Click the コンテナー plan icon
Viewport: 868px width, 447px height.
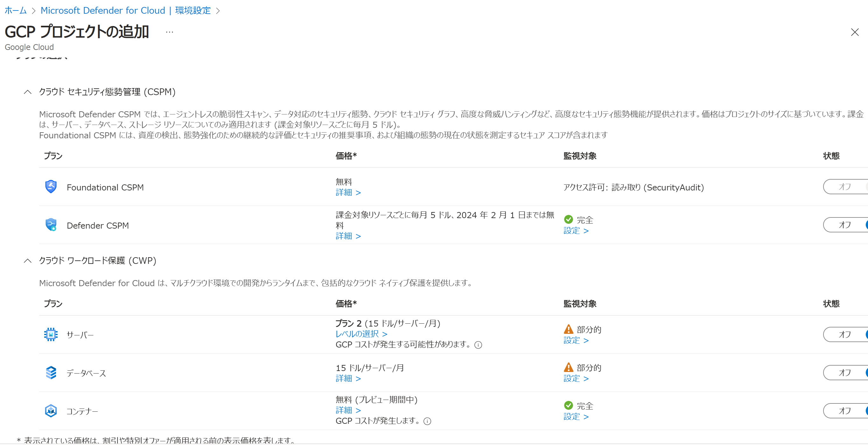pyautogui.click(x=51, y=411)
